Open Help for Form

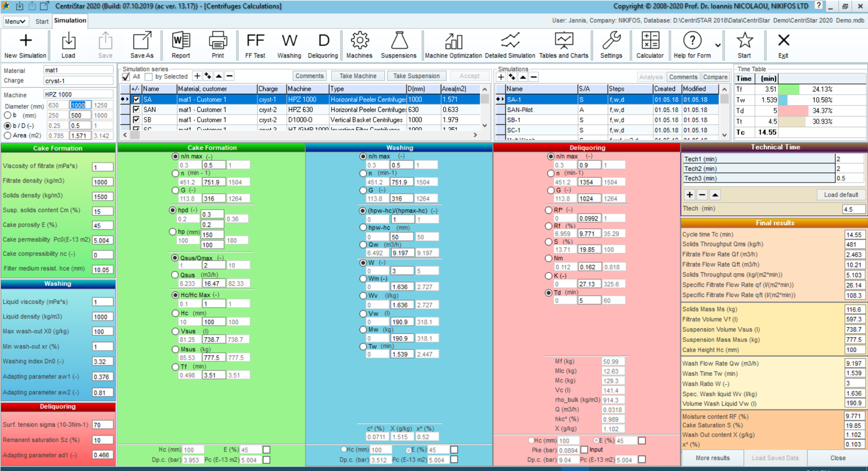(692, 46)
